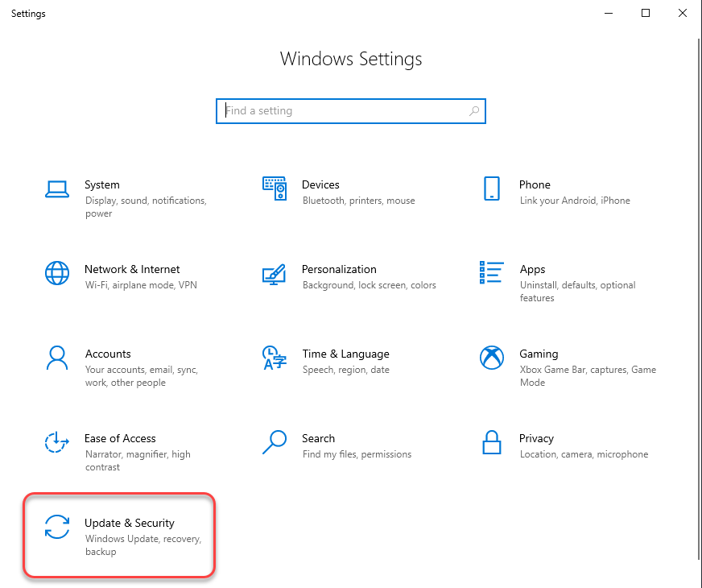Click the Update & Security refresh arrows icon

point(57,527)
